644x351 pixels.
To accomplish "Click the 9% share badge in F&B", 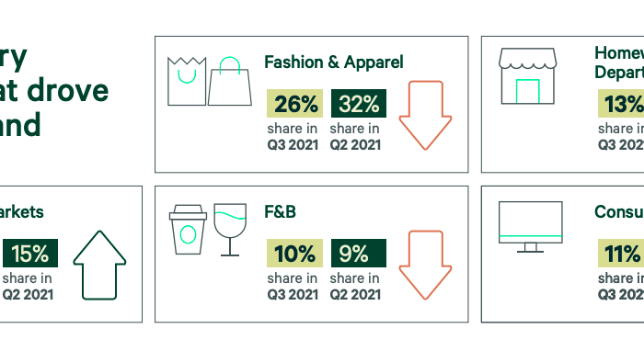I will (x=359, y=253).
